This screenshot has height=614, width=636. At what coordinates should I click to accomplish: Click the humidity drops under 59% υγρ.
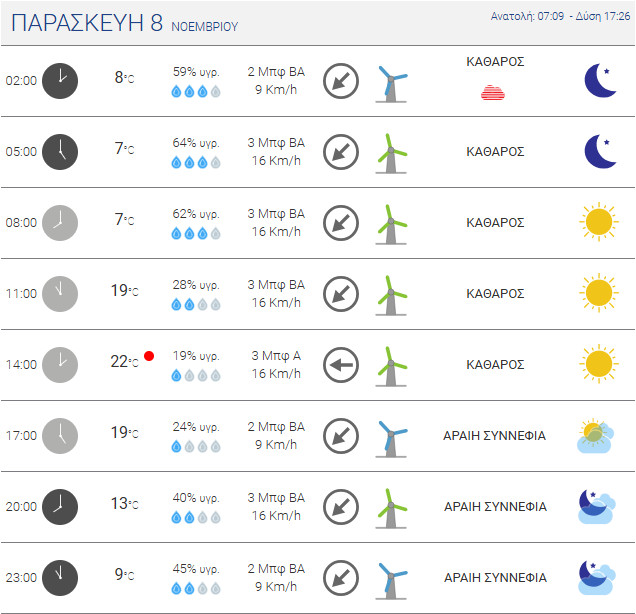196,91
